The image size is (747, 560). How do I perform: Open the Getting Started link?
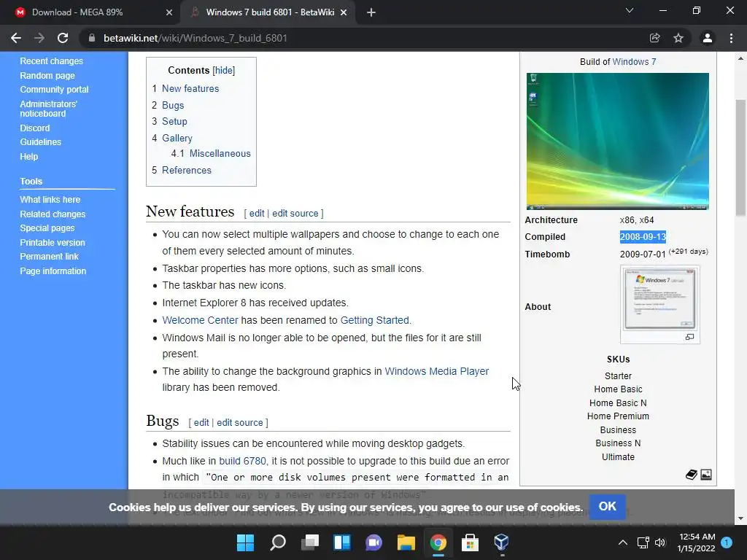point(374,320)
